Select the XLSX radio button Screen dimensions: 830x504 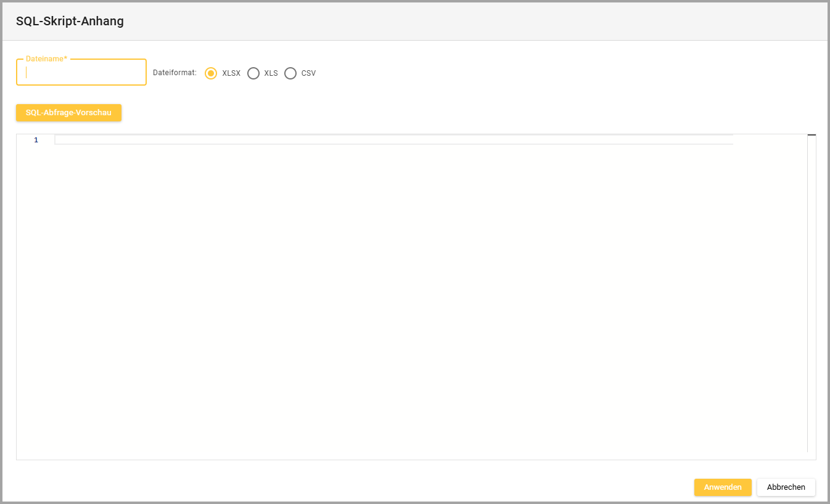(x=211, y=73)
